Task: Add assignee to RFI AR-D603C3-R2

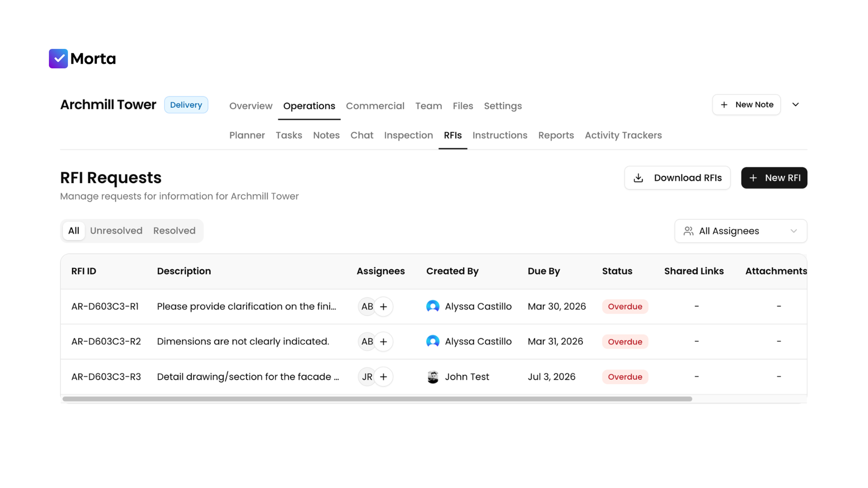Action: pyautogui.click(x=383, y=342)
